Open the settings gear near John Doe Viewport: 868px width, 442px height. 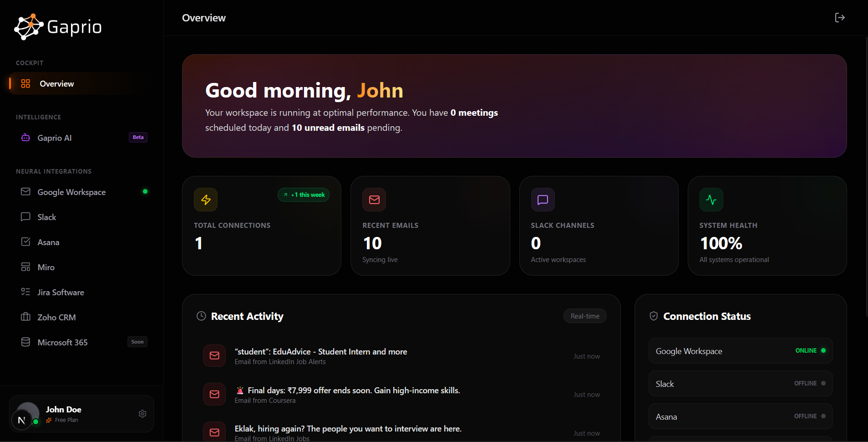(x=142, y=414)
